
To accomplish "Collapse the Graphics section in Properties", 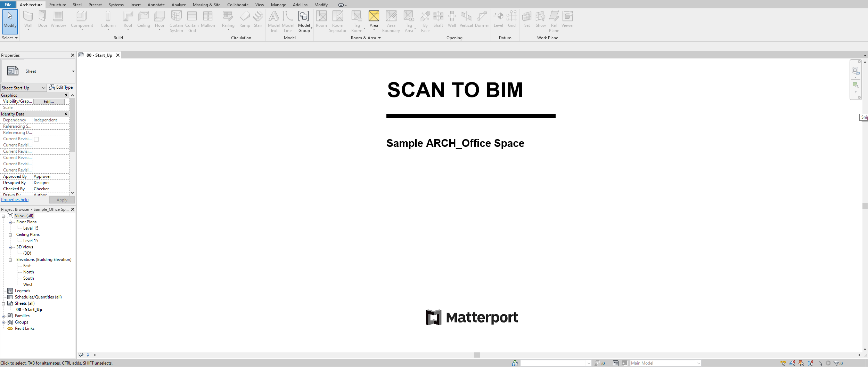I will (x=66, y=95).
